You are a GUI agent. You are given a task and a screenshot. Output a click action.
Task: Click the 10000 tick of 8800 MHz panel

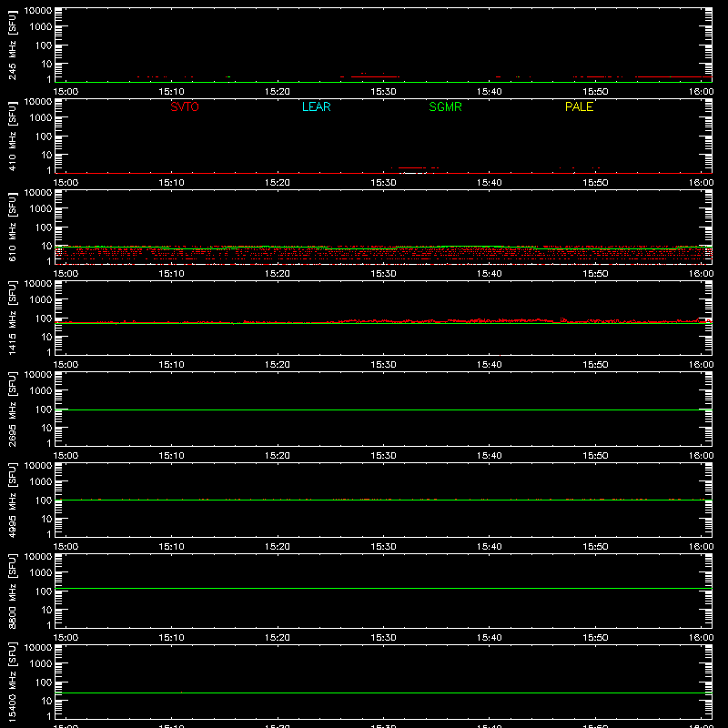(x=38, y=557)
